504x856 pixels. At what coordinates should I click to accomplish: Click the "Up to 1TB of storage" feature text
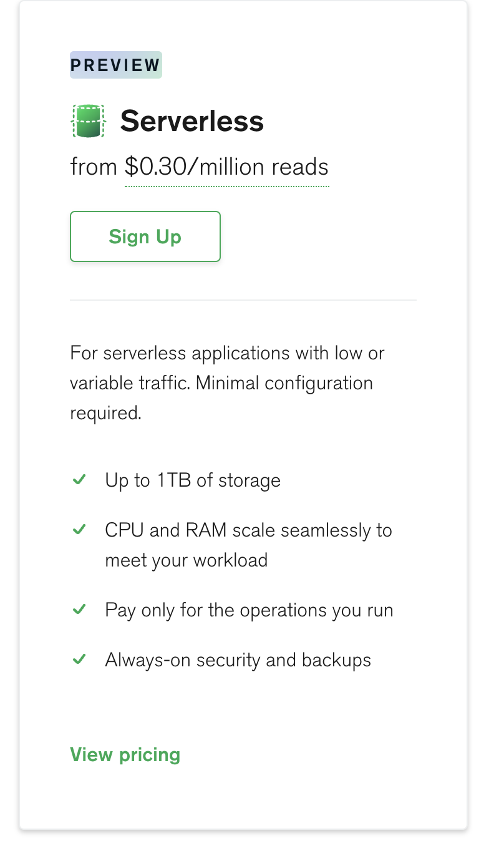[x=193, y=480]
